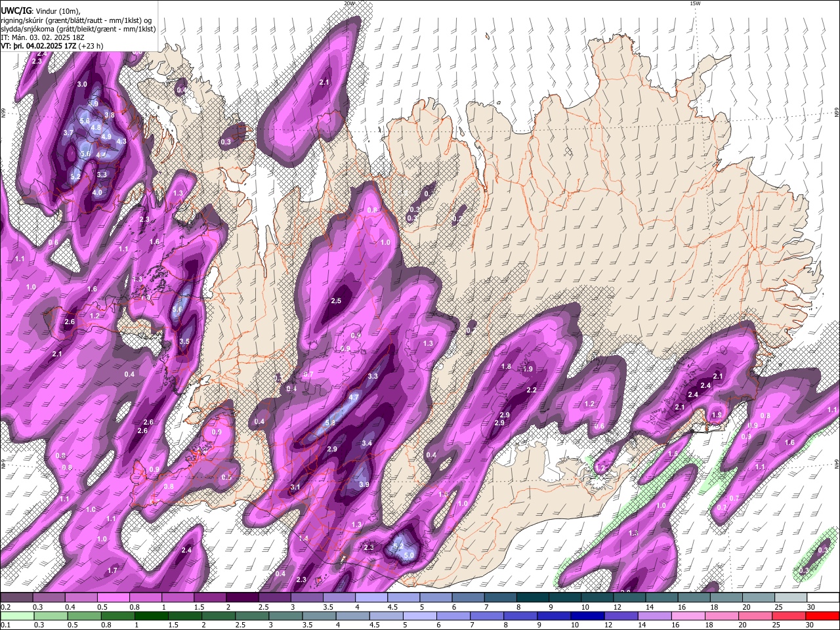Click the '0.1' scale label in lower legend row
The height and width of the screenshot is (630, 840).
pyautogui.click(x=5, y=625)
